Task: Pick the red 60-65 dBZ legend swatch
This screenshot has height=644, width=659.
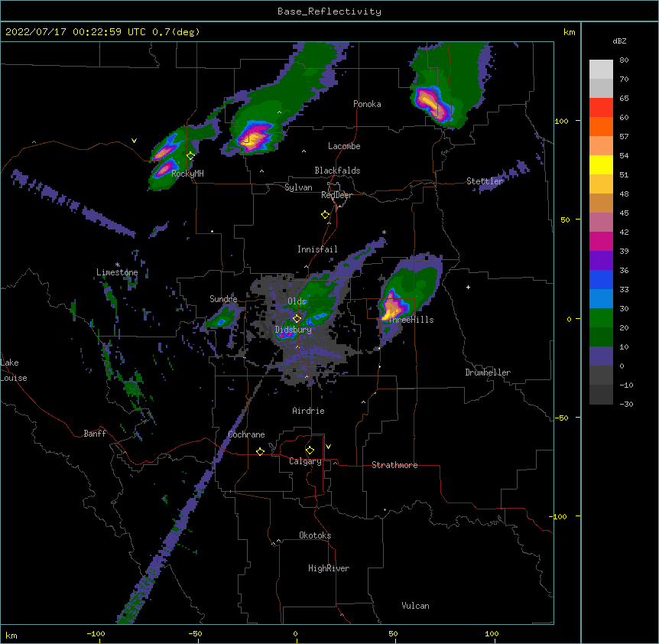Action: pyautogui.click(x=601, y=108)
